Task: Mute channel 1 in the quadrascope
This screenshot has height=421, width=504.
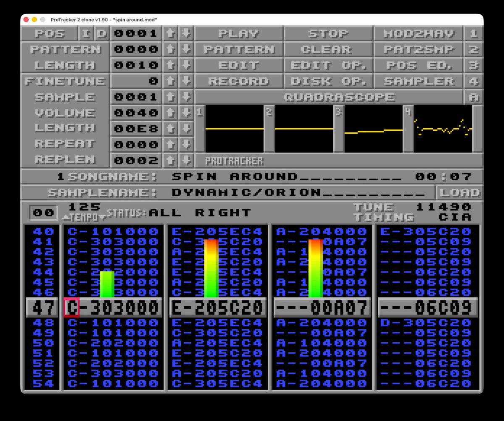Action: tap(234, 128)
